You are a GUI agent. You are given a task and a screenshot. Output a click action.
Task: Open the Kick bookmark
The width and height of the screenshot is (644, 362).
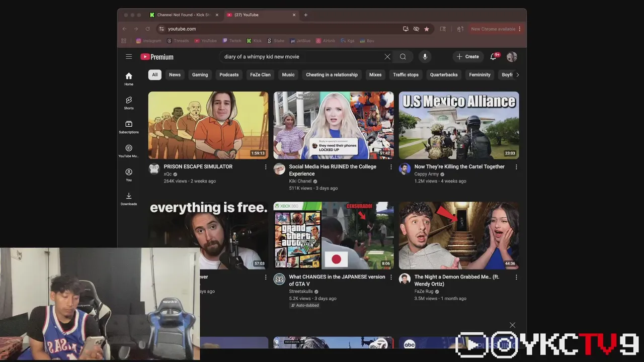coord(254,41)
